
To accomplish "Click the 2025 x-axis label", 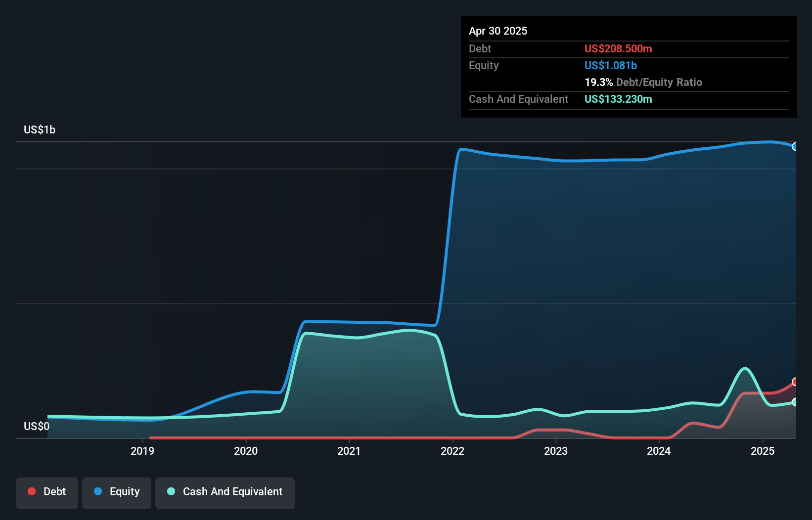I will [763, 451].
